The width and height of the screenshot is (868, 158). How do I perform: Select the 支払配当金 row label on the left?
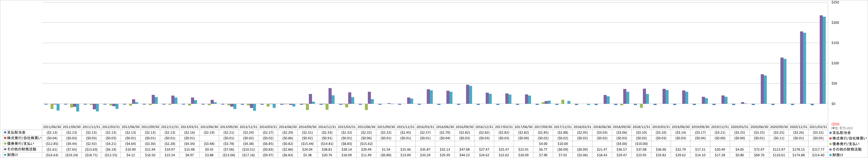pyautogui.click(x=16, y=132)
